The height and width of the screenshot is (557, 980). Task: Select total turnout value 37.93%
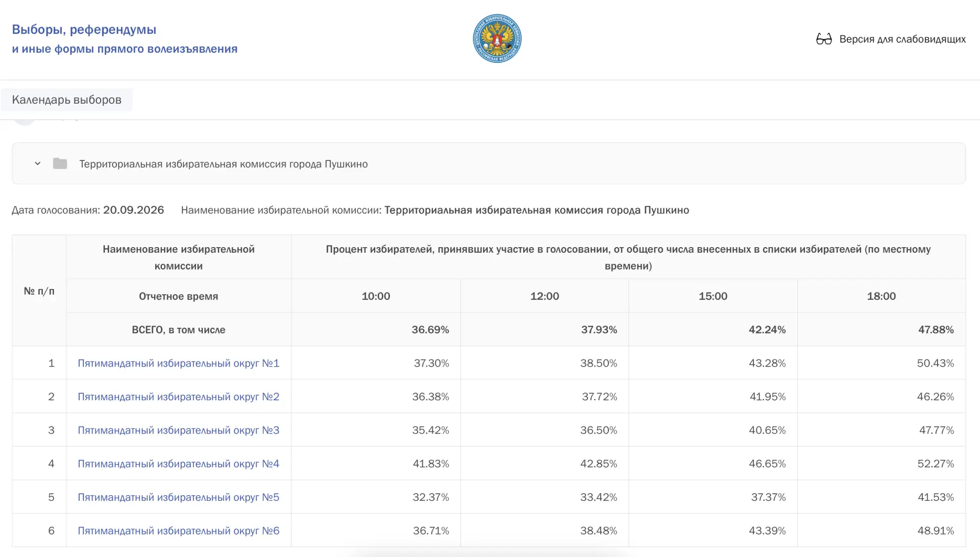click(x=599, y=330)
